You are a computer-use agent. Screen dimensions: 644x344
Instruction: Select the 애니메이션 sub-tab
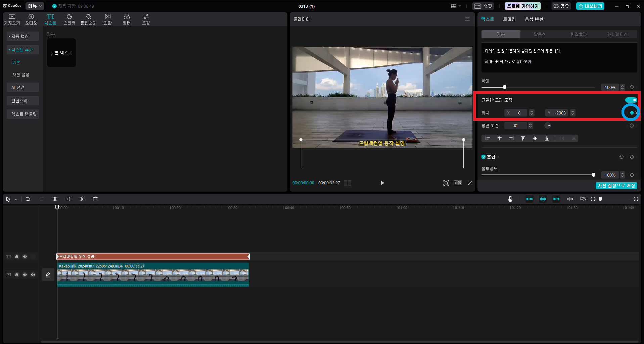click(617, 34)
